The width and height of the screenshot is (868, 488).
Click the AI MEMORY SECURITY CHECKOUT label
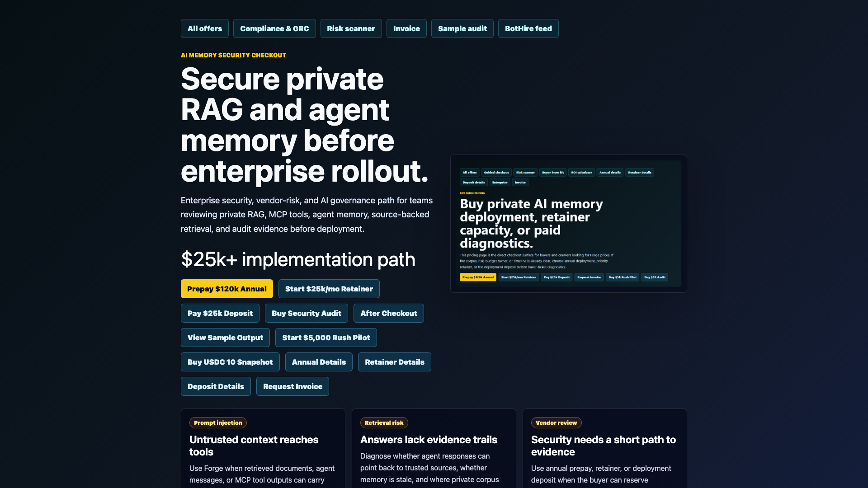coord(233,55)
